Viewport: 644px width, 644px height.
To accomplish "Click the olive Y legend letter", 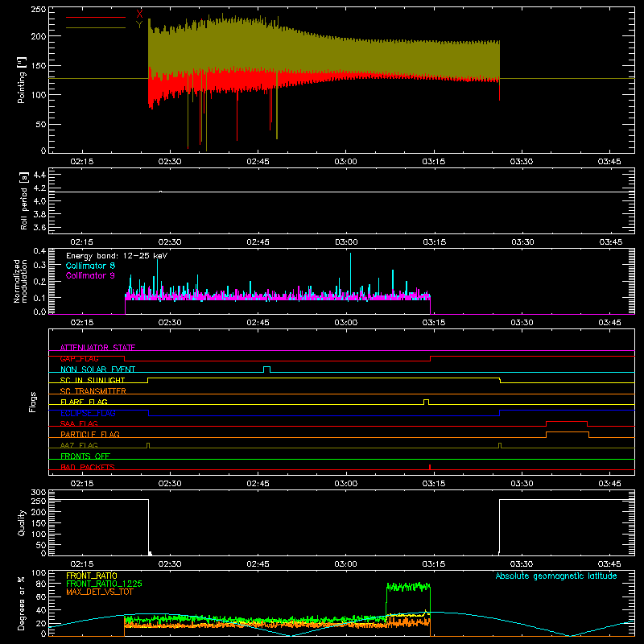I will tap(139, 25).
